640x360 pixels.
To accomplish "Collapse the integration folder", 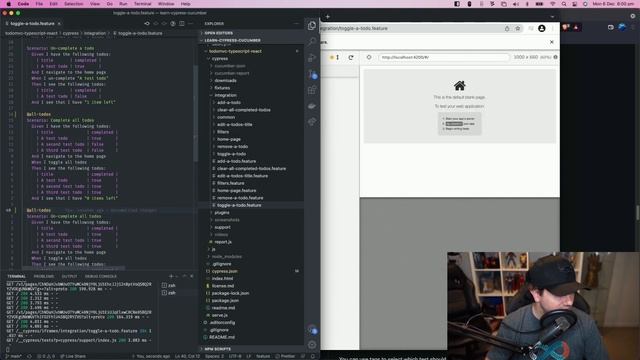I will (x=225, y=96).
